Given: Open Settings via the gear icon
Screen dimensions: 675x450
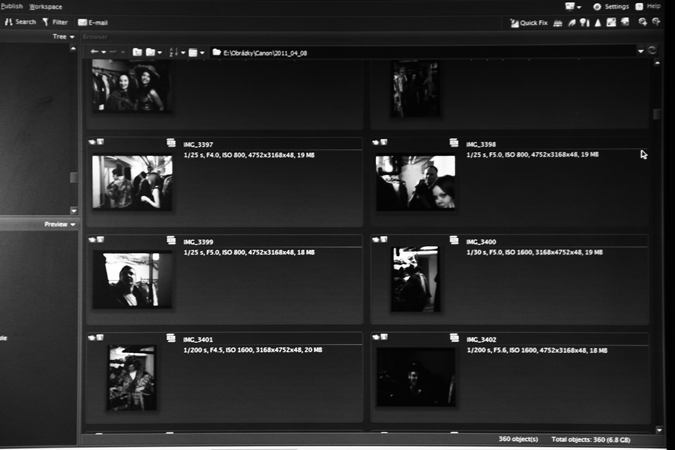Looking at the screenshot, I should tap(597, 7).
